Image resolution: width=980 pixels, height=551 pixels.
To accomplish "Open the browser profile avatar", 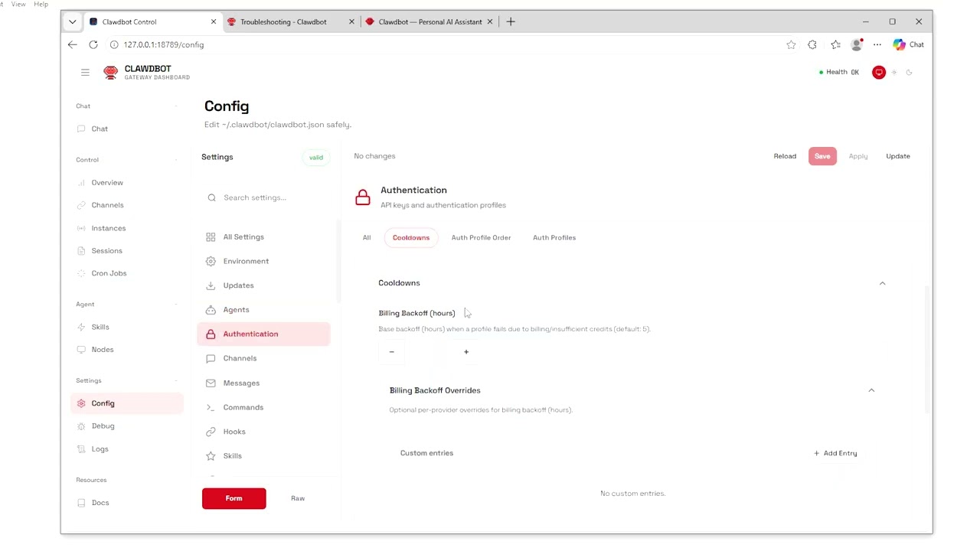I will tap(857, 44).
